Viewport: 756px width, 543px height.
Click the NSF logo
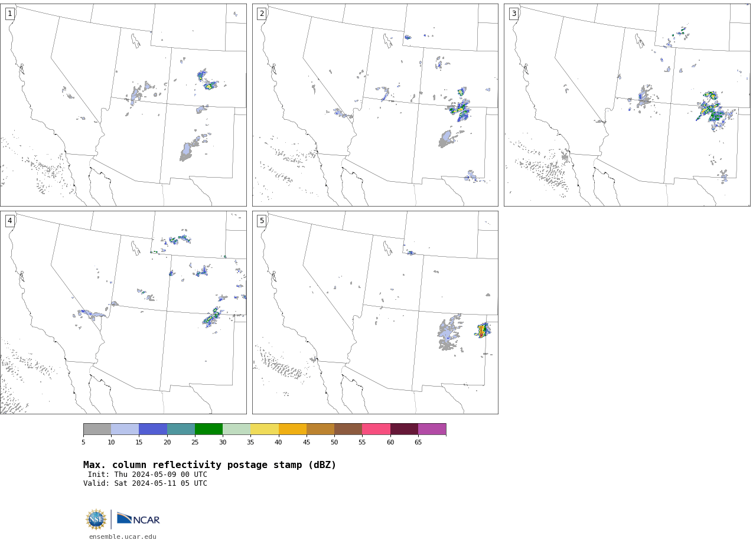96,519
